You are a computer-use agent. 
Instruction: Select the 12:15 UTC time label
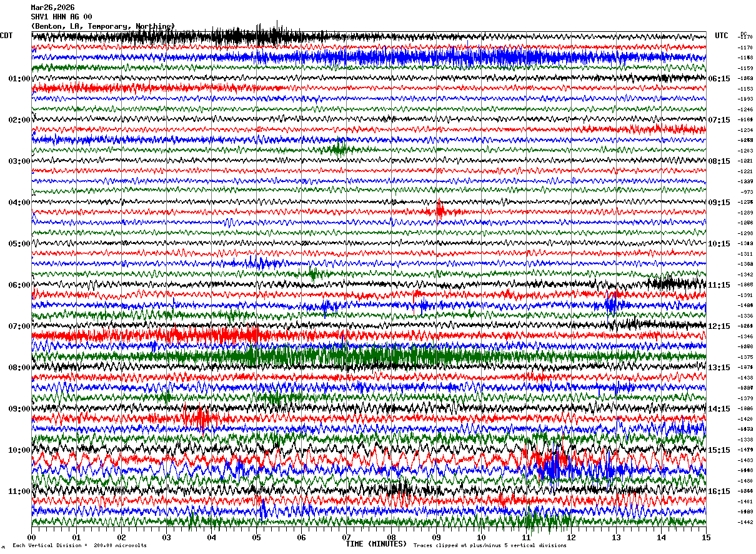pos(719,326)
